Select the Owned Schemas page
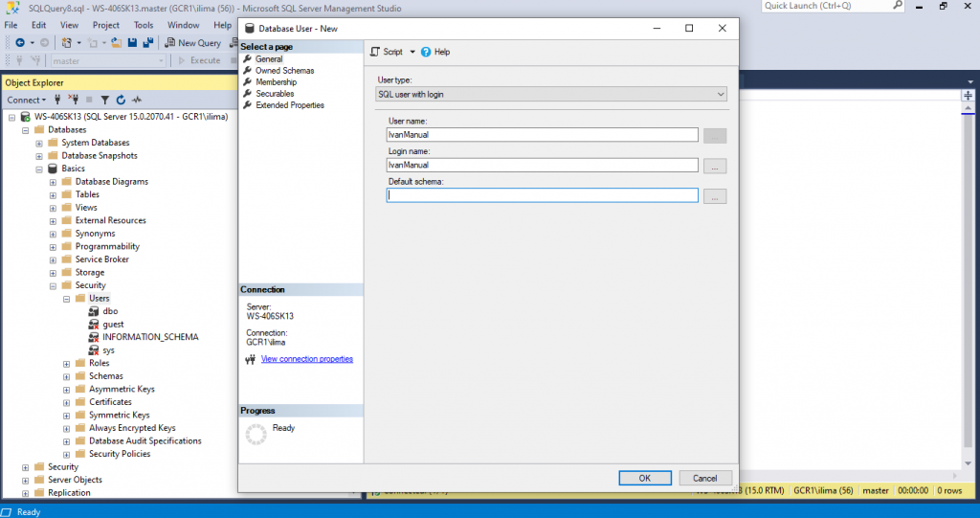The height and width of the screenshot is (518, 980). [x=284, y=71]
